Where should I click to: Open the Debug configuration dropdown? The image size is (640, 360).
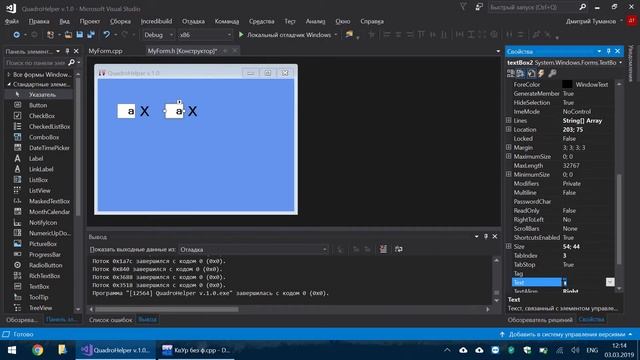[x=158, y=35]
